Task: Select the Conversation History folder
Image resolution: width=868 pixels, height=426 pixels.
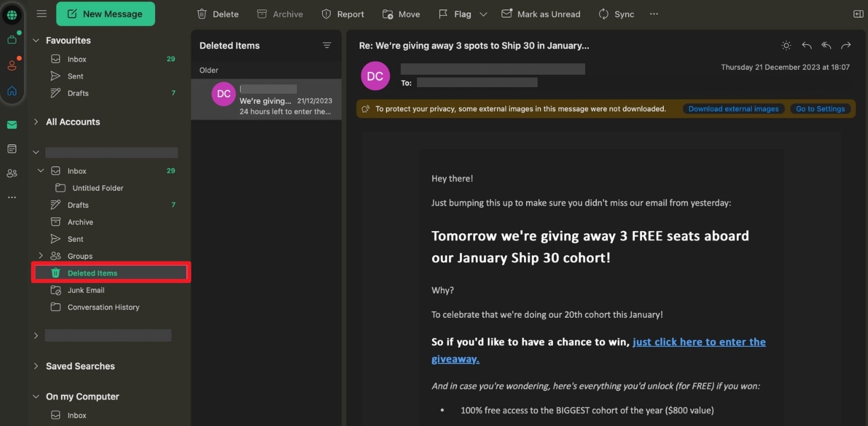Action: (x=103, y=307)
